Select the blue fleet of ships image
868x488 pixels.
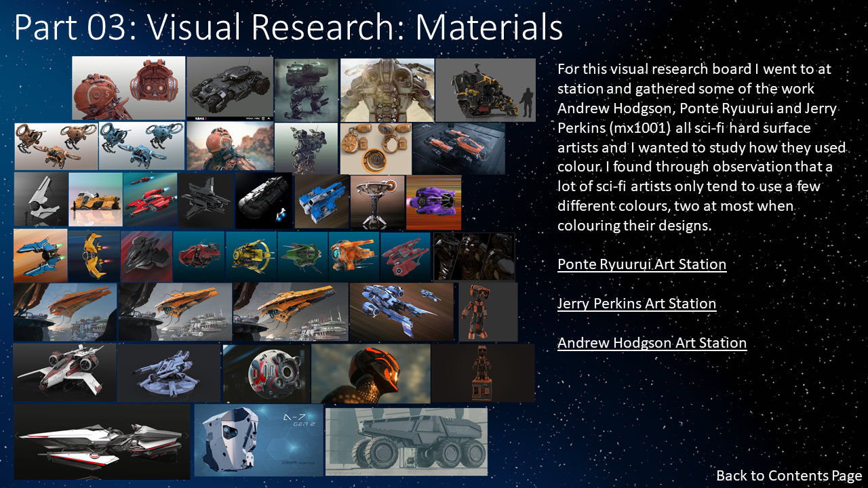coord(401,312)
